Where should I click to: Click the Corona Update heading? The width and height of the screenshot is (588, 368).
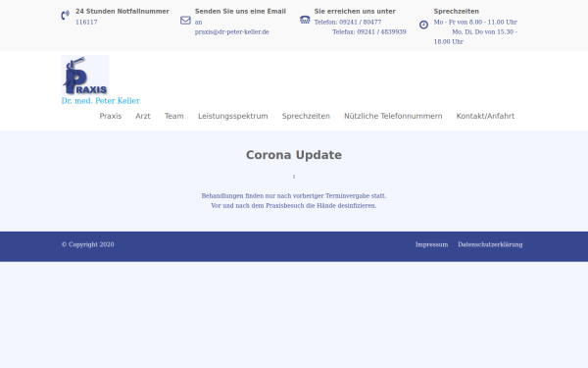point(294,155)
